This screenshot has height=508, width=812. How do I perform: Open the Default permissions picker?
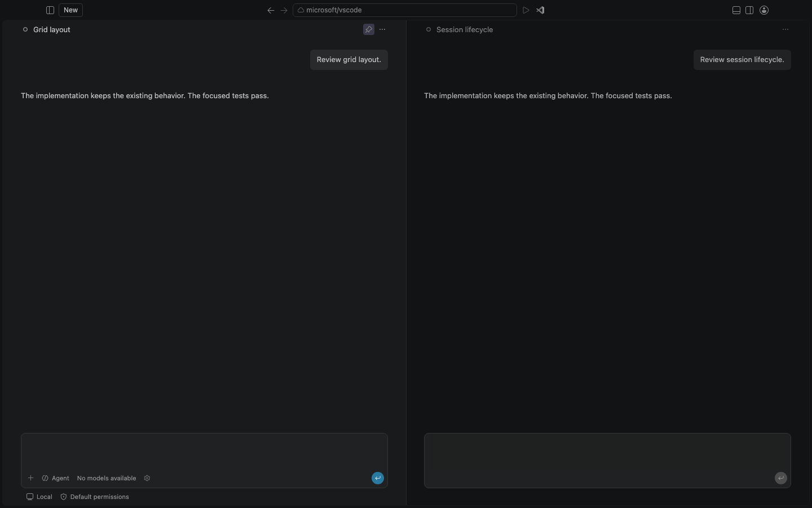[x=95, y=497]
